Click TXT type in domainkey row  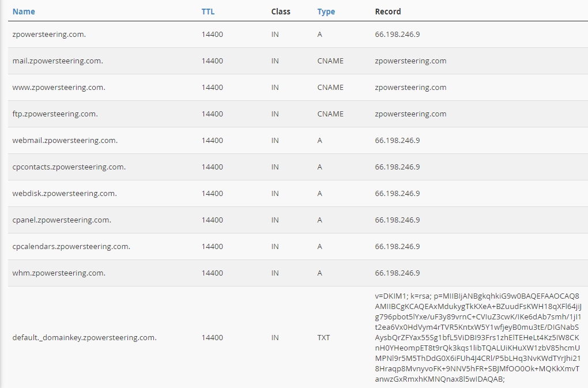point(323,337)
